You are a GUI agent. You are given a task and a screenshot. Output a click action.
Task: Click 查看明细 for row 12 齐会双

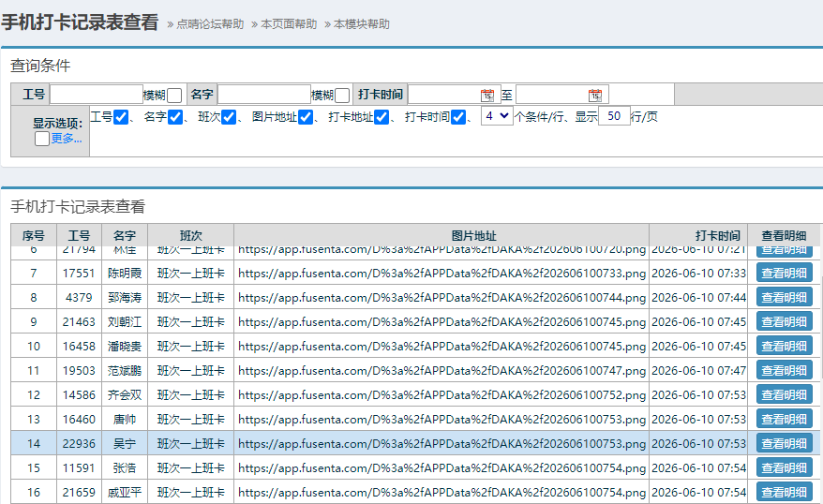pos(785,395)
